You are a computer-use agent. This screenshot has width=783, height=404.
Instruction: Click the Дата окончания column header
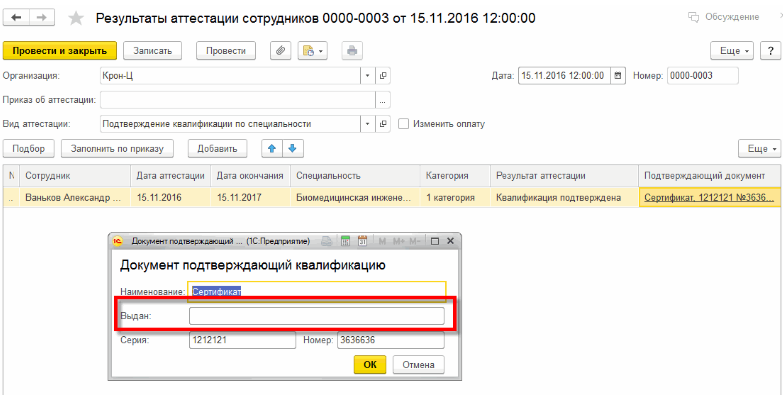251,176
